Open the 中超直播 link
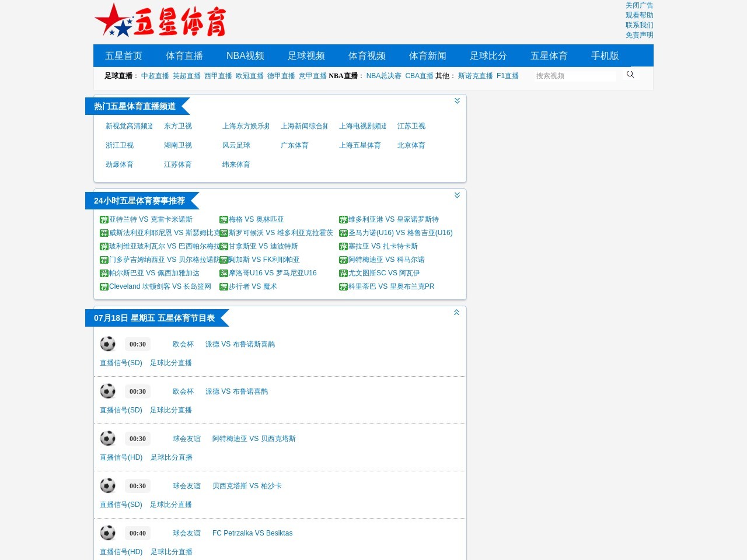This screenshot has height=560, width=747. 155,75
